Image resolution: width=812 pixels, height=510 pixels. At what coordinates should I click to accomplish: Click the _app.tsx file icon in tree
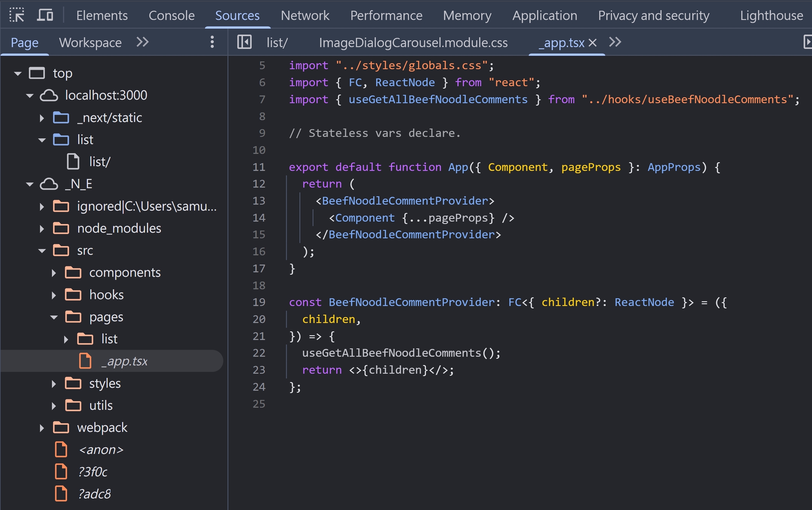[85, 361]
